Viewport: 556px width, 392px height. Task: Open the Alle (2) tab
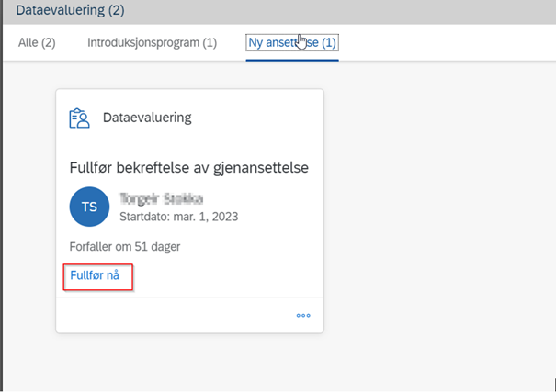pos(37,43)
